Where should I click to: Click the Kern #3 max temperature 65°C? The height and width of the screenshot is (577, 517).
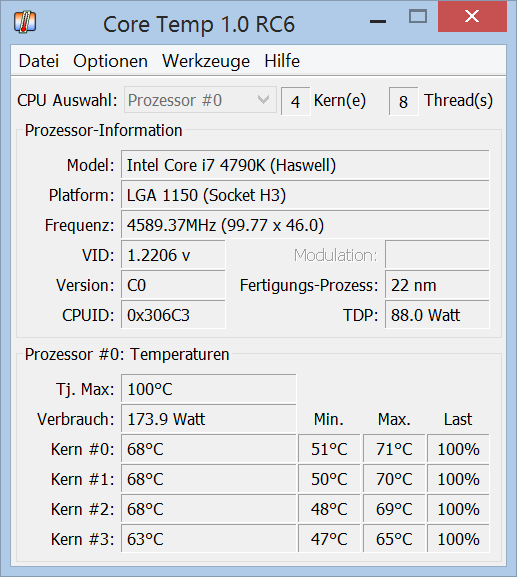[394, 539]
